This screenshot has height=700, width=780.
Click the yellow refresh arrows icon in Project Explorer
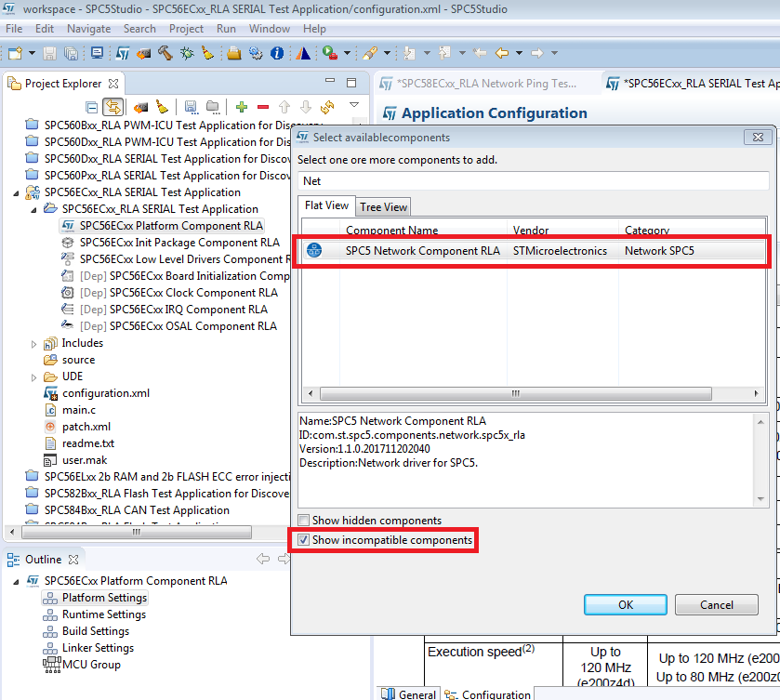(x=327, y=107)
